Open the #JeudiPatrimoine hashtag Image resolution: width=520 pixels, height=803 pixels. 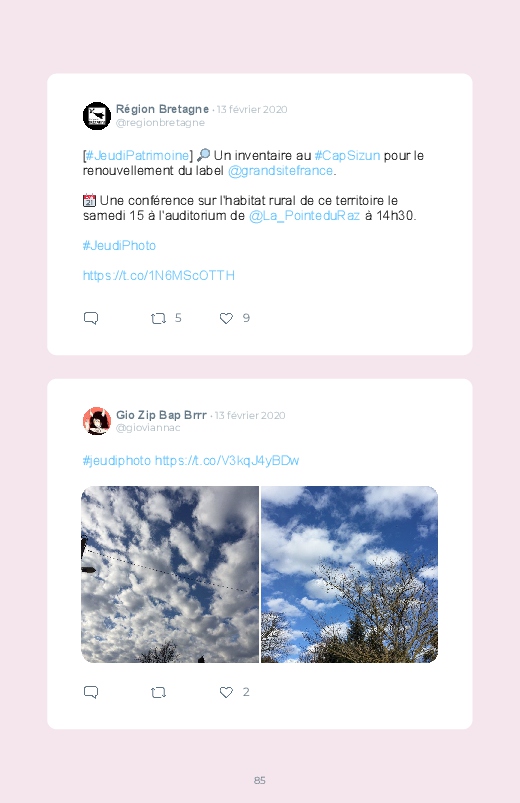pos(137,156)
